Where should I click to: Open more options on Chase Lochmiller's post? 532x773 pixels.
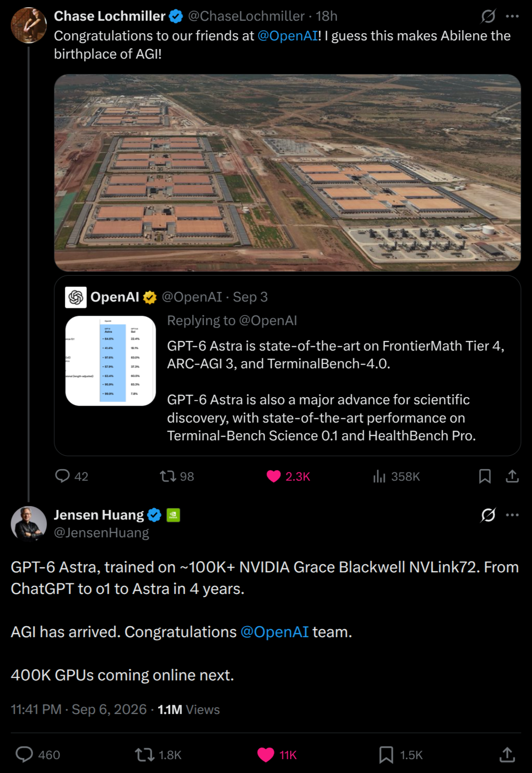(x=512, y=16)
